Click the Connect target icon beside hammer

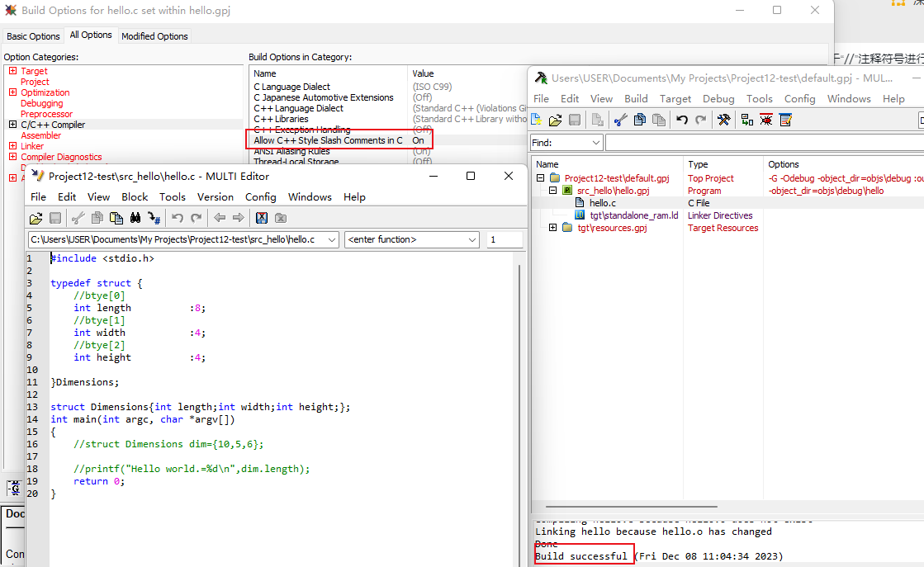tap(746, 120)
